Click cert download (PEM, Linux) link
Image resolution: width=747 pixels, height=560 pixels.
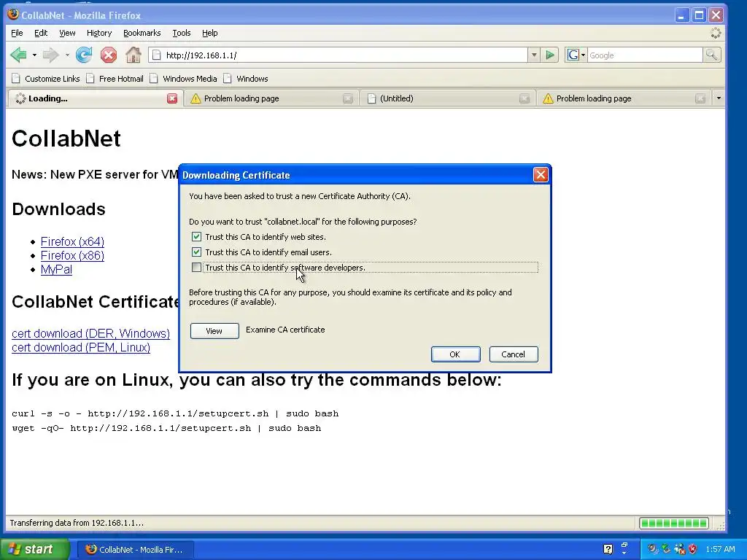pyautogui.click(x=81, y=347)
